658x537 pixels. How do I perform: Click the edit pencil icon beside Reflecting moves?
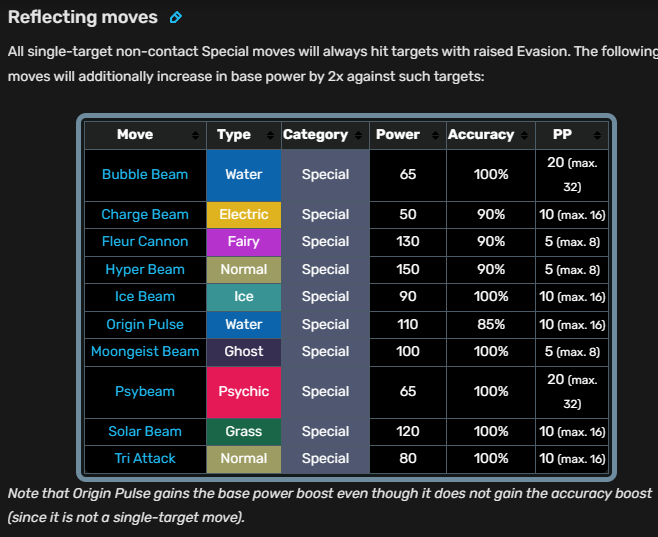coord(176,17)
